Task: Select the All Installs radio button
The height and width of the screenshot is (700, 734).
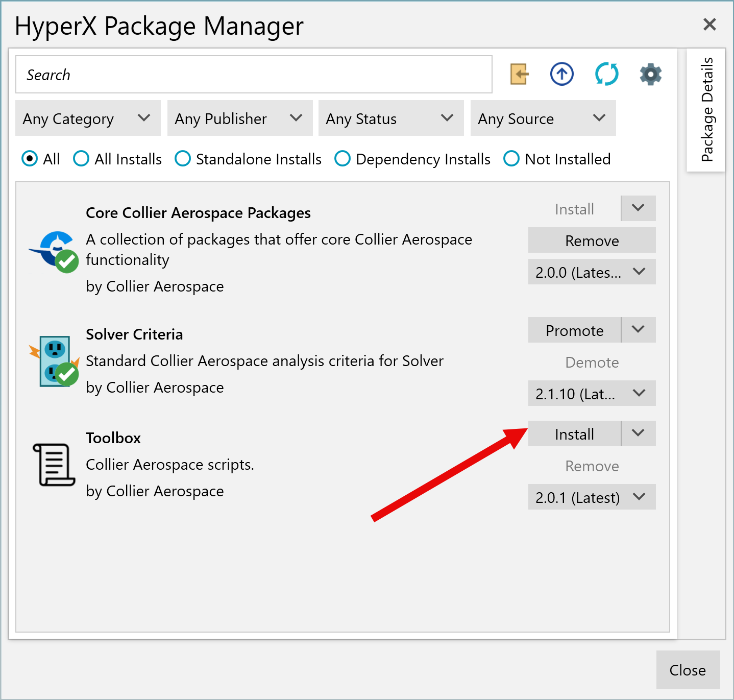Action: click(81, 159)
